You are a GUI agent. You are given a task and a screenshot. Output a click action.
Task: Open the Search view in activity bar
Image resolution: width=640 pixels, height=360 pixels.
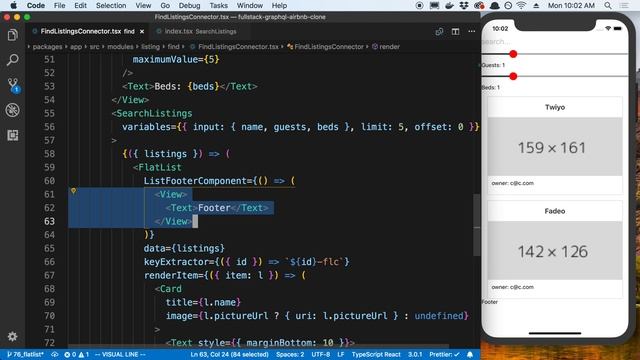coord(13,60)
